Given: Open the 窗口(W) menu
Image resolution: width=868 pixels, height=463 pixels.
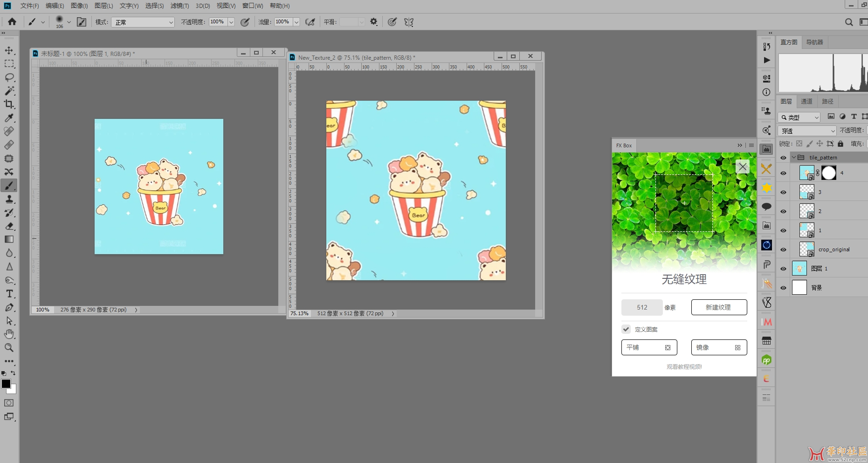Looking at the screenshot, I should click(x=253, y=6).
